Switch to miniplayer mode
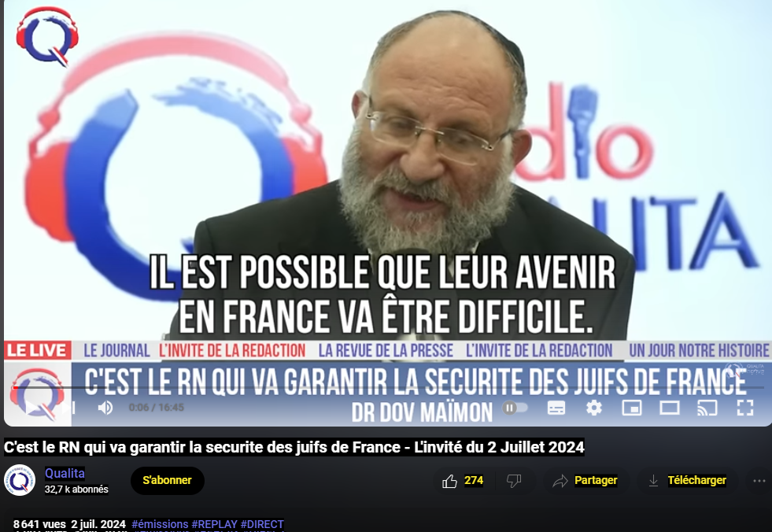The height and width of the screenshot is (532, 772). 632,408
